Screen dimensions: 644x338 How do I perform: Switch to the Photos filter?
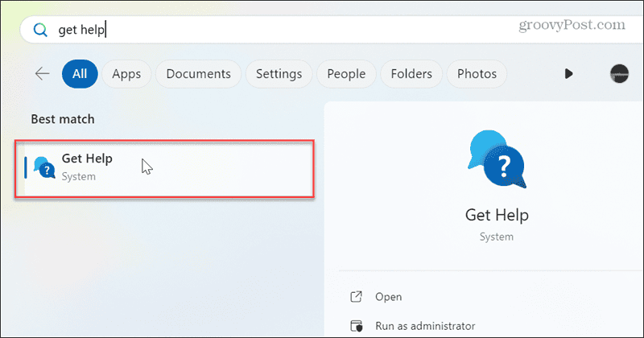(477, 74)
